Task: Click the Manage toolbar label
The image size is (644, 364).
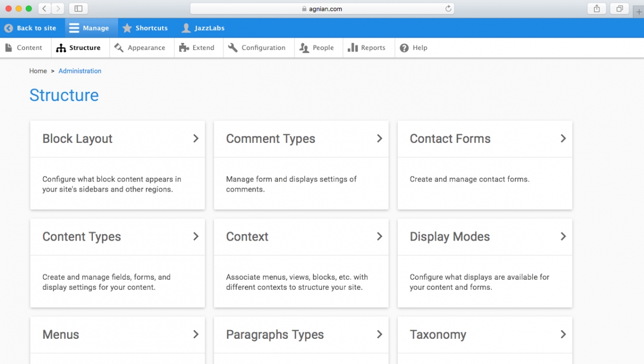Action: 96,28
